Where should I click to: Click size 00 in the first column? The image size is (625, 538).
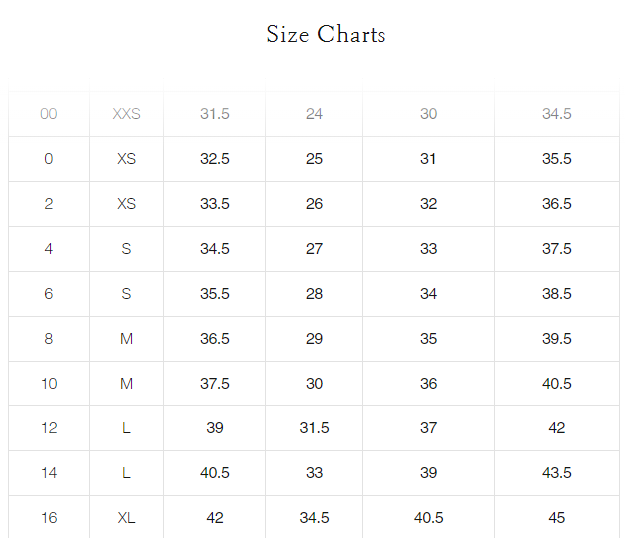pyautogui.click(x=49, y=114)
